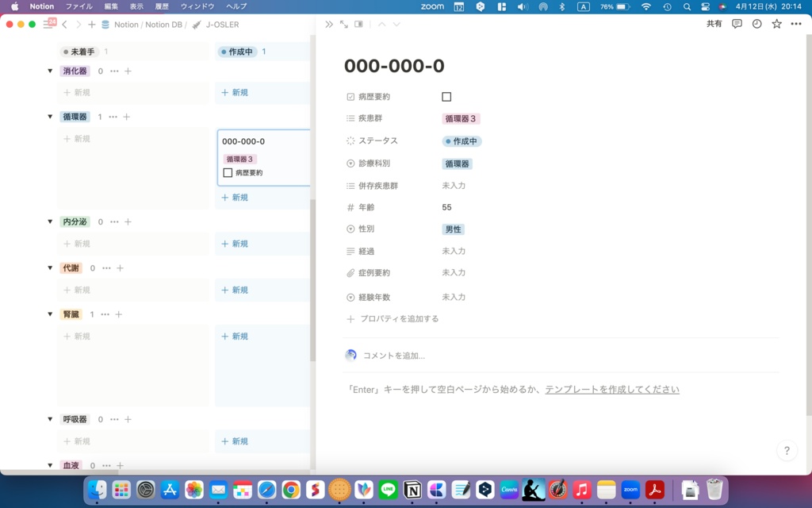Edit 疾患群 tag 循環器3 in properties
The height and width of the screenshot is (508, 812).
(461, 119)
